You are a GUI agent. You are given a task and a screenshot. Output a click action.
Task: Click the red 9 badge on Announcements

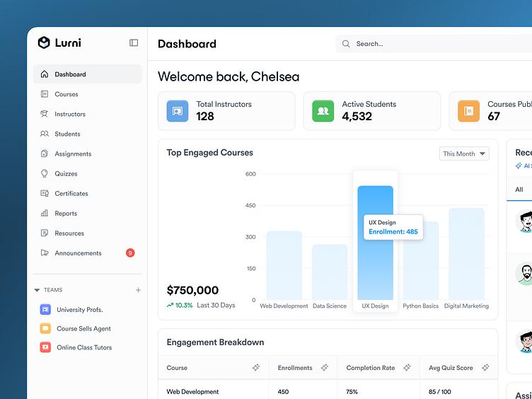130,253
